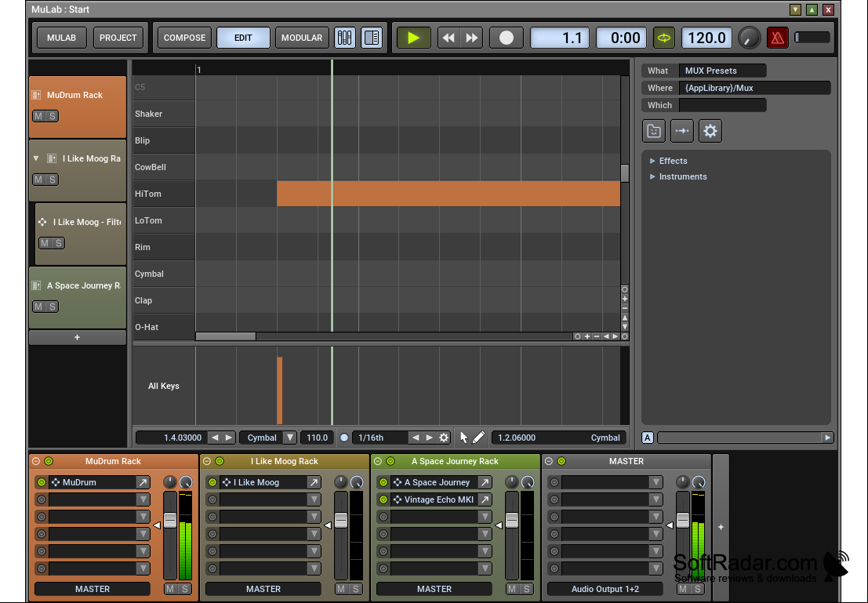Toggle the mixing desk view icon

point(345,38)
